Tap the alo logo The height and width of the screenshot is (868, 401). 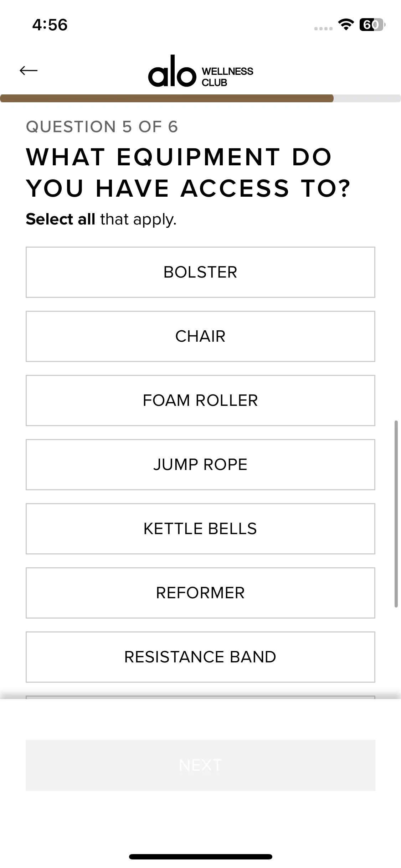(x=172, y=72)
